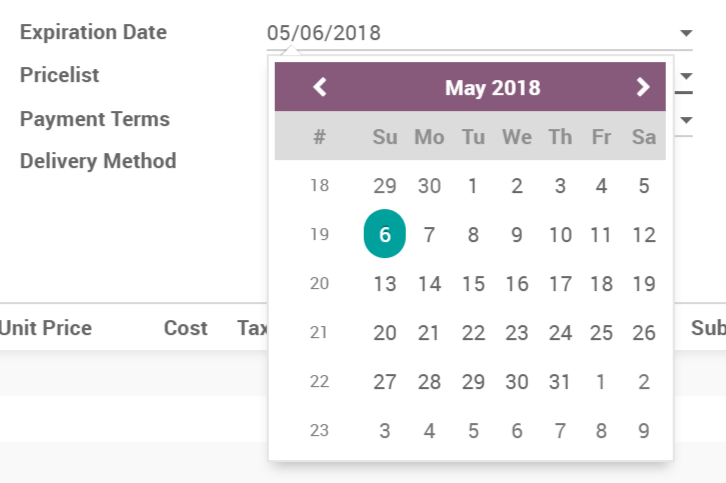Viewport: 726px width, 483px height.
Task: Select Sunday May 27
Action: click(385, 382)
